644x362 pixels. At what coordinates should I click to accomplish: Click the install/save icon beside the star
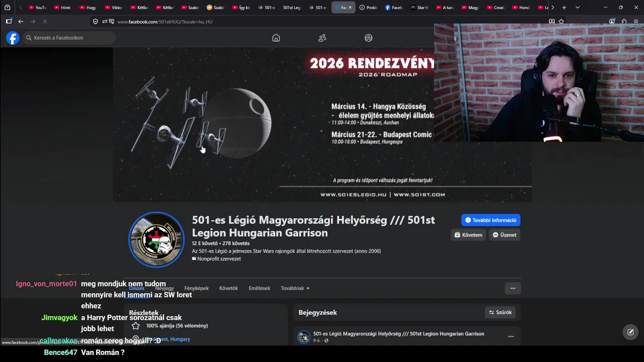(x=551, y=22)
